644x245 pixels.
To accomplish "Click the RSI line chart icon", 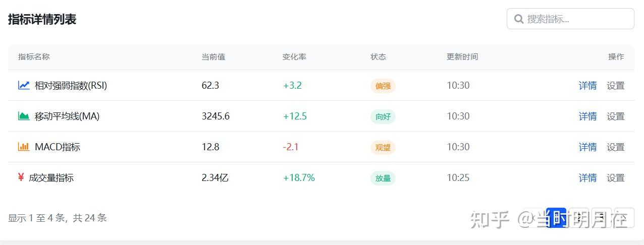I will coord(24,85).
